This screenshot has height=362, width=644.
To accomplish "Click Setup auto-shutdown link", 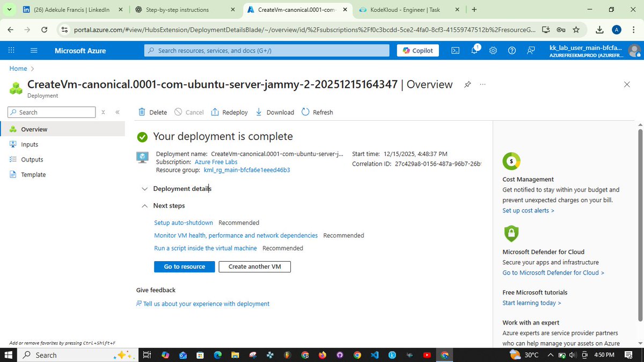I will pyautogui.click(x=184, y=223).
